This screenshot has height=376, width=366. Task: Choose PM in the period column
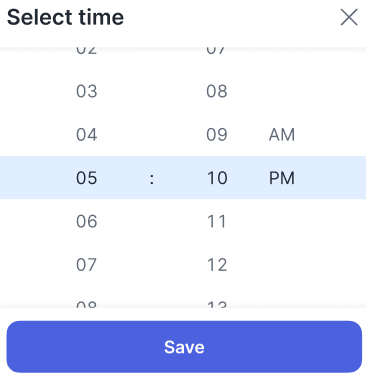tap(282, 178)
